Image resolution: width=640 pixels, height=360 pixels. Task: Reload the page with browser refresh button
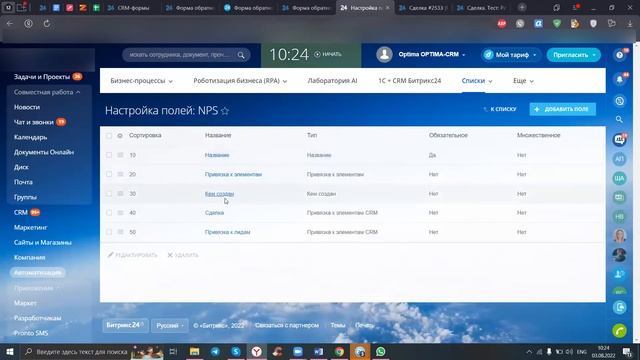pos(47,24)
